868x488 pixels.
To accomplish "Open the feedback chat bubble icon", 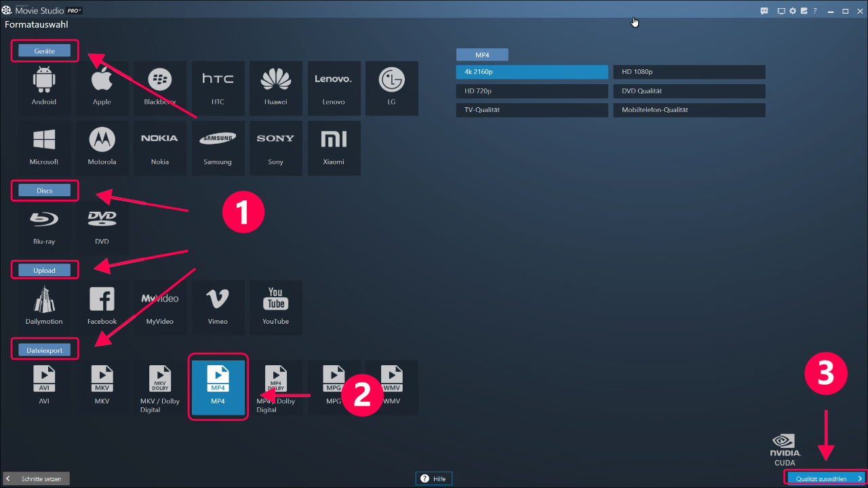I will coord(764,11).
